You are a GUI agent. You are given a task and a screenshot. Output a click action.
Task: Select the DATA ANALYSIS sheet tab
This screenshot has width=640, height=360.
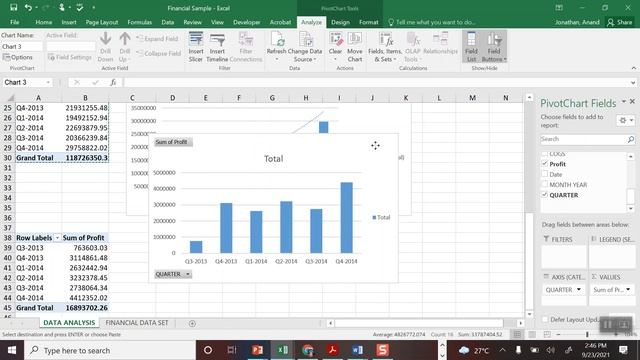click(x=69, y=322)
